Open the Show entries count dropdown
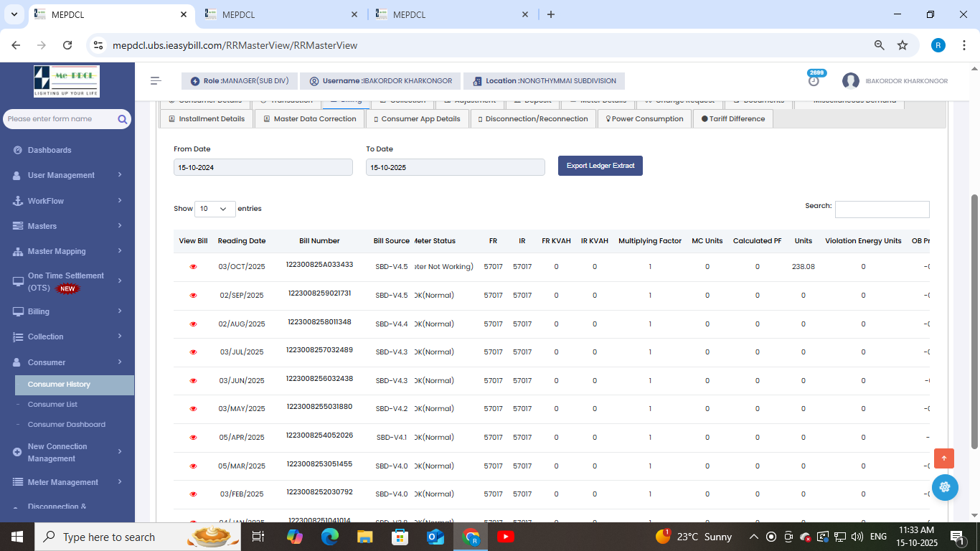 tap(215, 209)
